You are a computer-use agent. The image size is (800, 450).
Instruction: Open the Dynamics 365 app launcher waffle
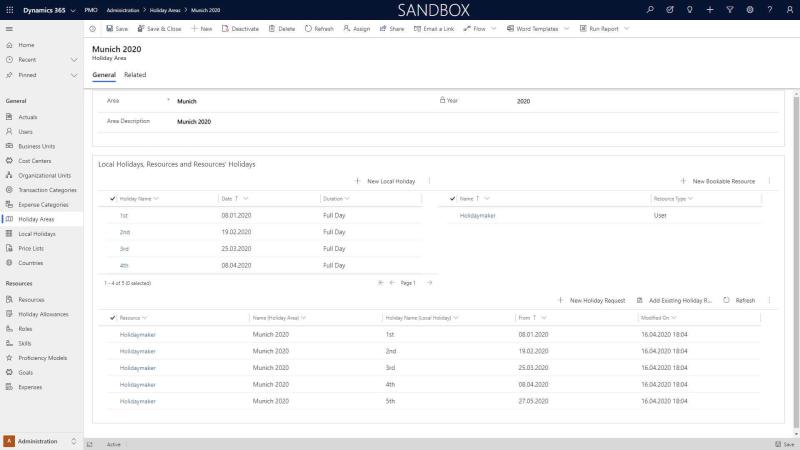pos(9,9)
